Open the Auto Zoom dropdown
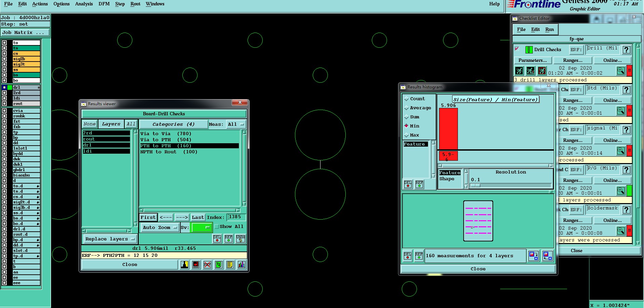This screenshot has width=644, height=308. [x=160, y=228]
